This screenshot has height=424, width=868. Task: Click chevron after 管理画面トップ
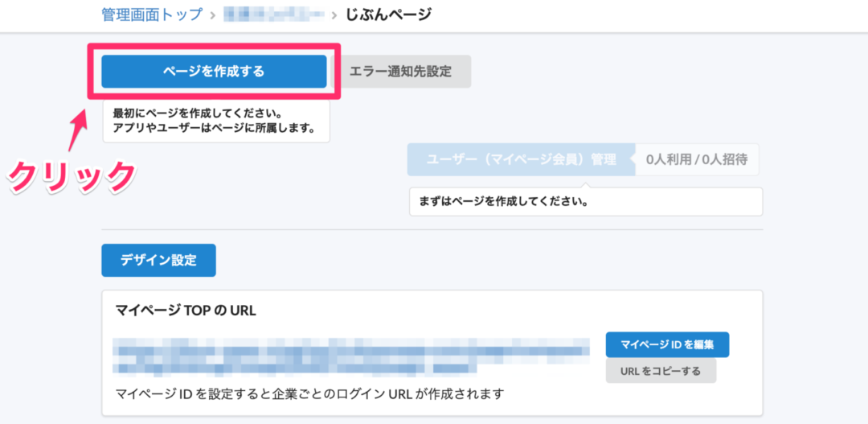click(x=213, y=14)
